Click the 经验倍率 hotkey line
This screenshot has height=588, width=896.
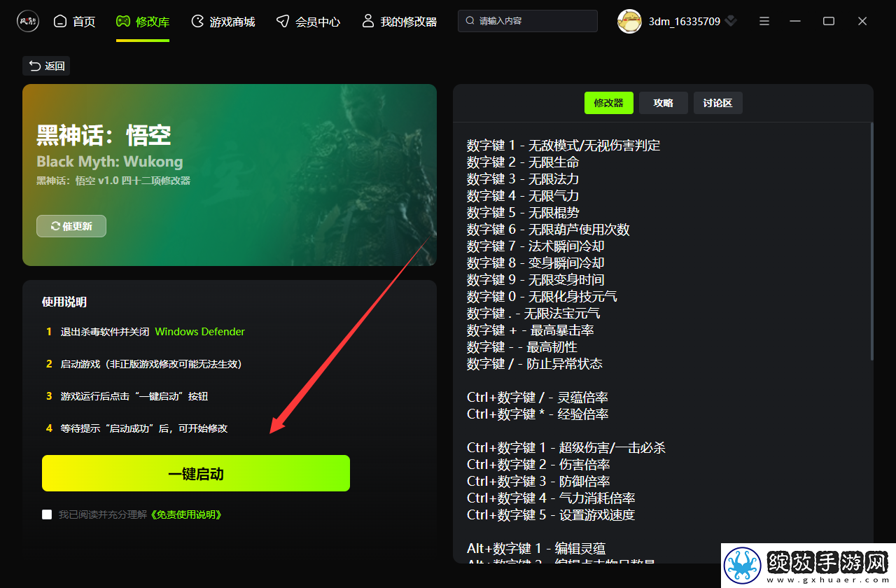click(538, 414)
